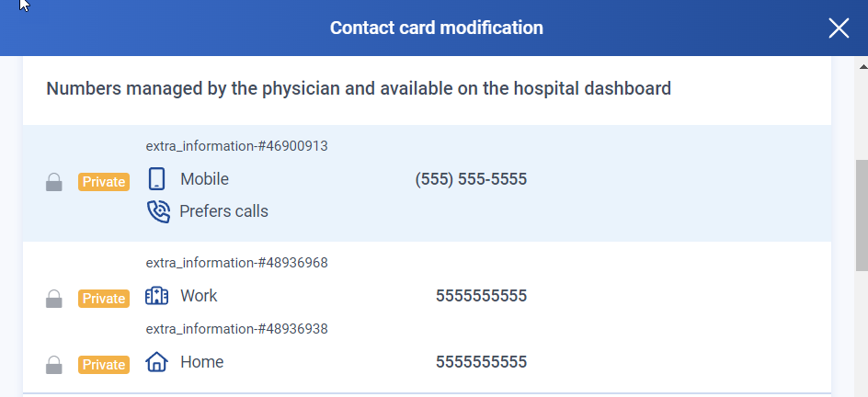Select the Home phone number 5555555555
The height and width of the screenshot is (397, 868).
coord(481,362)
